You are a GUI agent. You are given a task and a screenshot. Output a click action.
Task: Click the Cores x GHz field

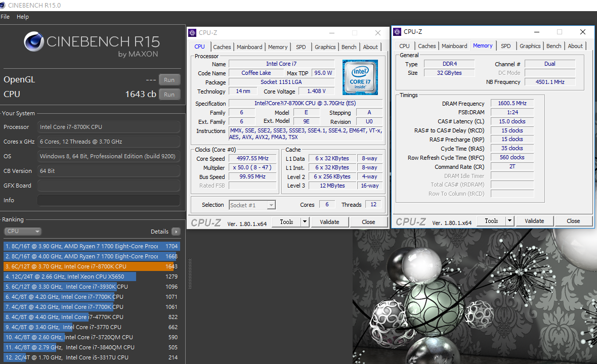108,142
